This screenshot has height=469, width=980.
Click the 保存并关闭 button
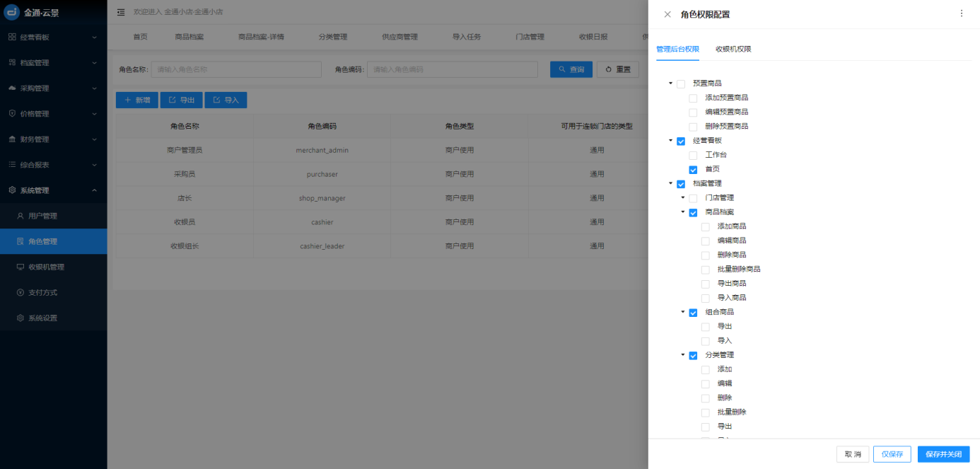coord(943,454)
